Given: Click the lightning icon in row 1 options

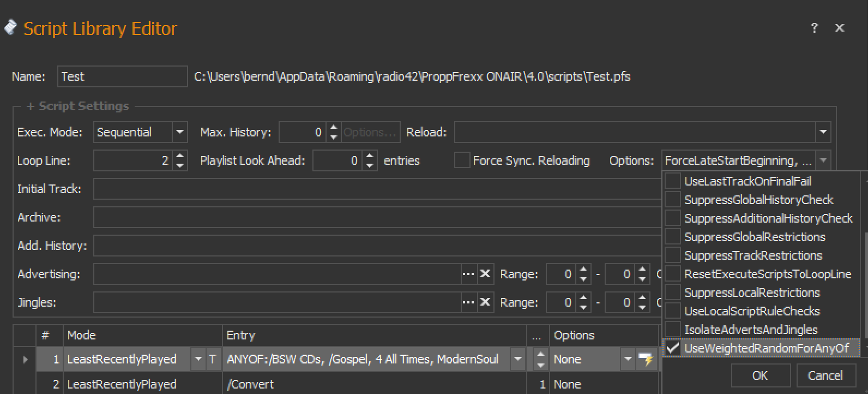Looking at the screenshot, I should click(646, 359).
